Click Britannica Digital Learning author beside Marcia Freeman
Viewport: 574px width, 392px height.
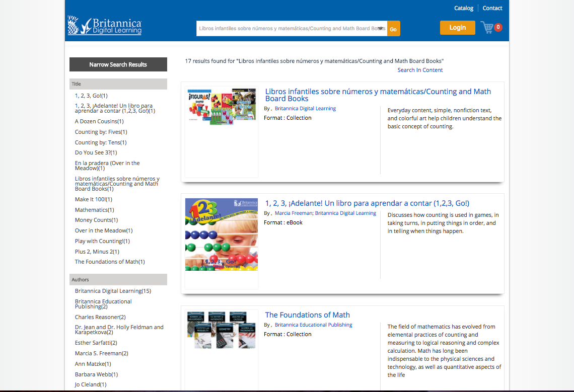point(345,213)
